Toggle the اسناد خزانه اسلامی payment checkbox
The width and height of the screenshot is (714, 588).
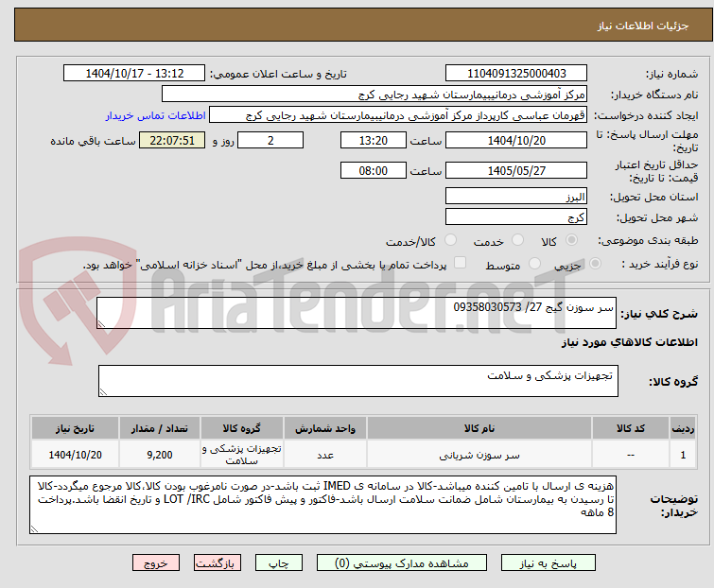[x=461, y=263]
